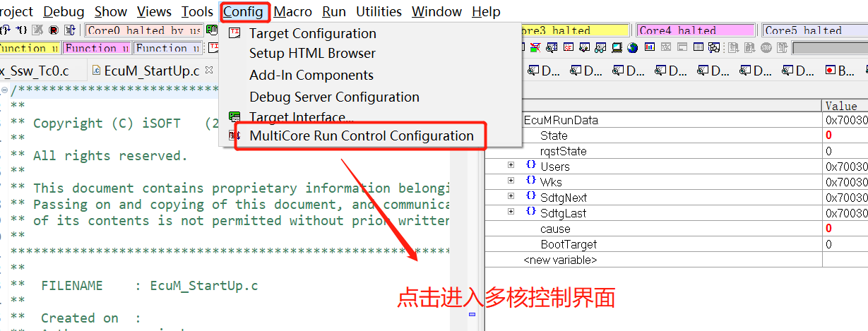The width and height of the screenshot is (868, 331).
Task: Expand the Wks variable node
Action: pyautogui.click(x=511, y=180)
